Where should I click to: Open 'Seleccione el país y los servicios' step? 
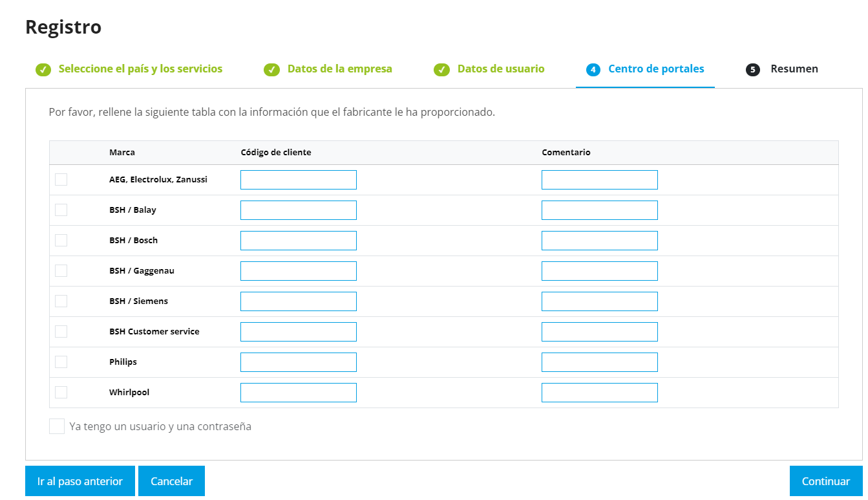140,69
